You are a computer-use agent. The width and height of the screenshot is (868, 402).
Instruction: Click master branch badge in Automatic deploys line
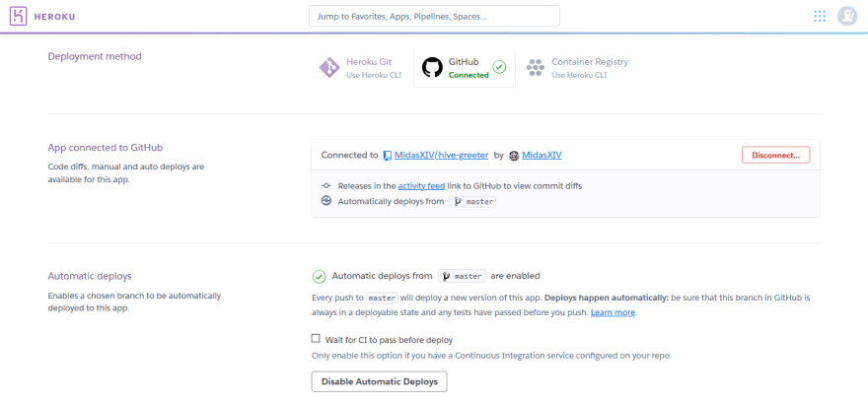[462, 276]
